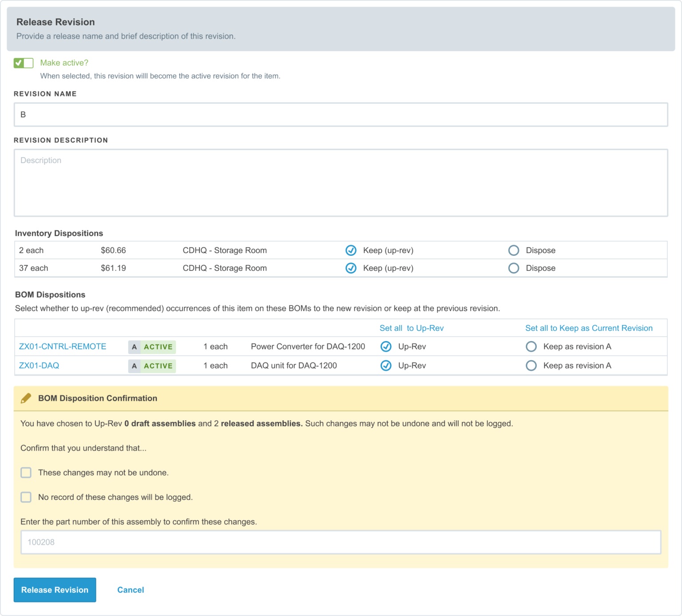This screenshot has height=616, width=682.
Task: Click the 'Make active?' label text
Action: click(x=64, y=63)
